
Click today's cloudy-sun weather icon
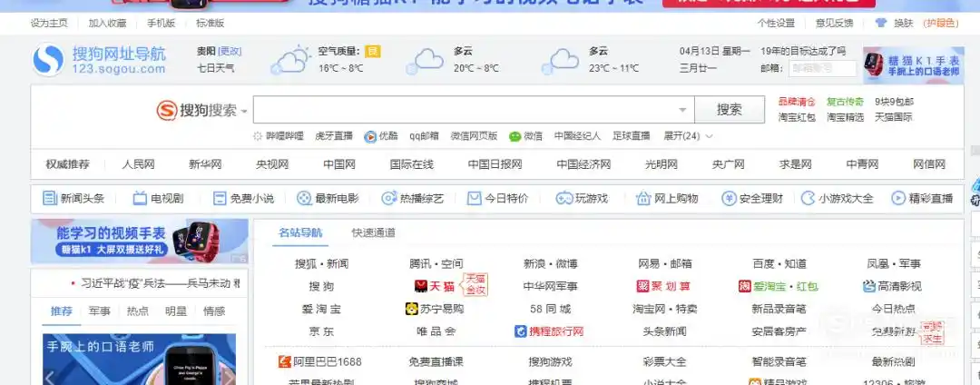coord(291,60)
